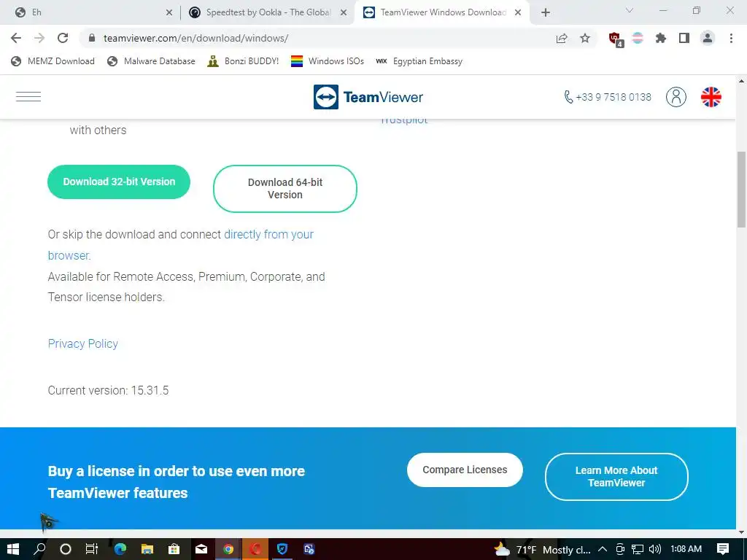The width and height of the screenshot is (747, 560).
Task: Open Chrome's three-dot menu
Action: click(x=731, y=38)
